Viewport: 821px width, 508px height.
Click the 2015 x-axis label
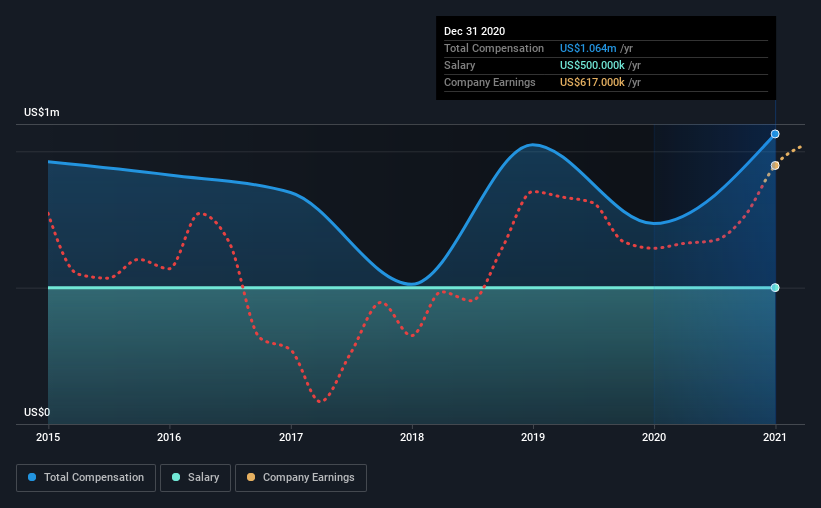tap(48, 437)
